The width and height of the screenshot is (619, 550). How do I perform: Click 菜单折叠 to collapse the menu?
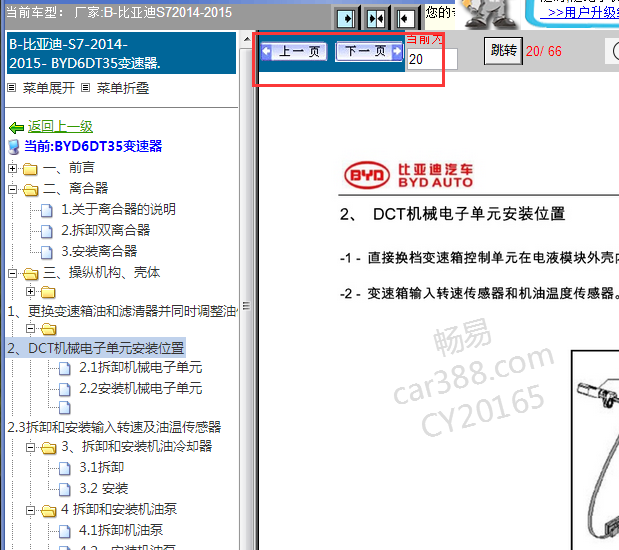123,88
